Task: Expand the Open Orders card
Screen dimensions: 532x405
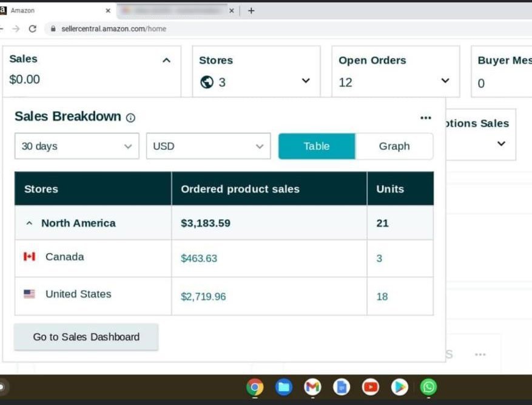Action: [445, 82]
